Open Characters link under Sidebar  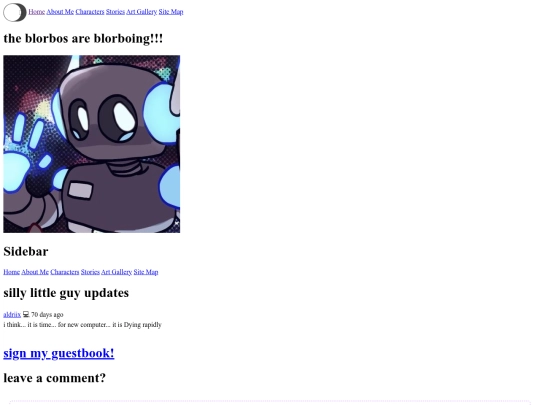coord(65,272)
